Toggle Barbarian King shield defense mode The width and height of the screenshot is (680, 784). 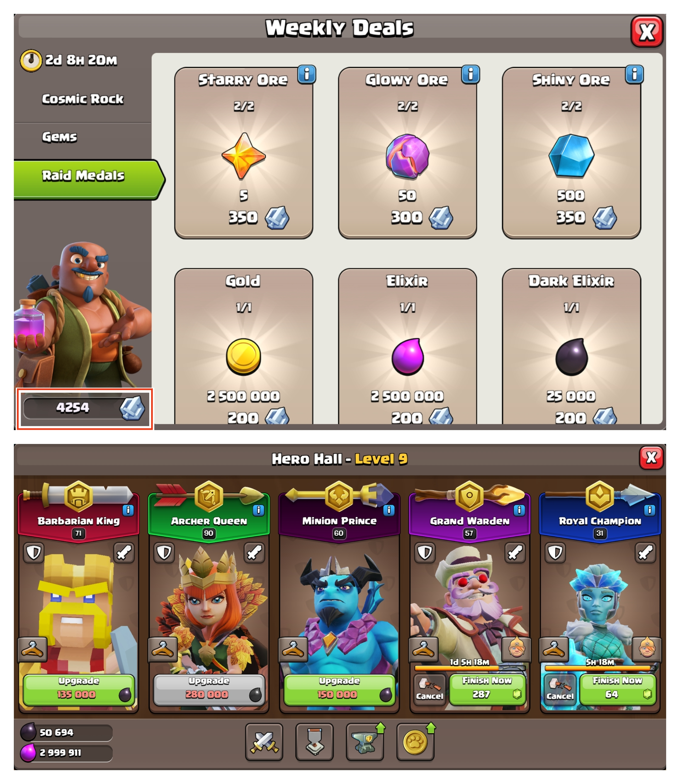[x=34, y=553]
